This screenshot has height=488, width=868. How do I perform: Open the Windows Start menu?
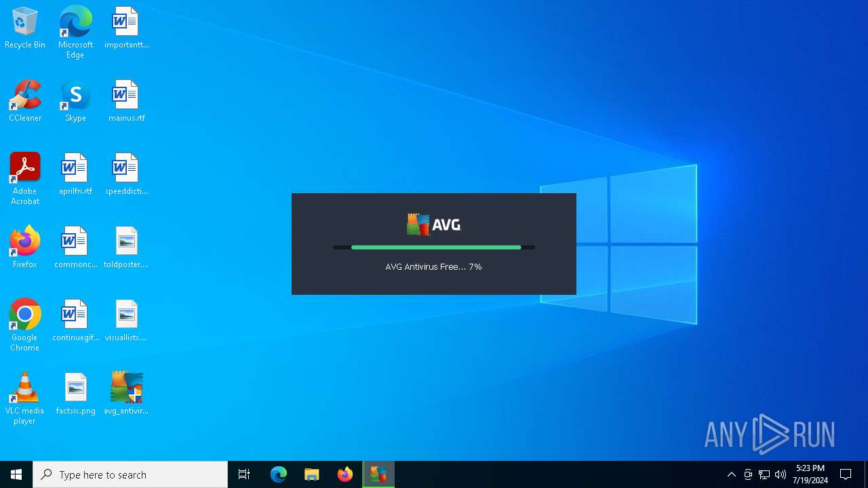[x=16, y=474]
